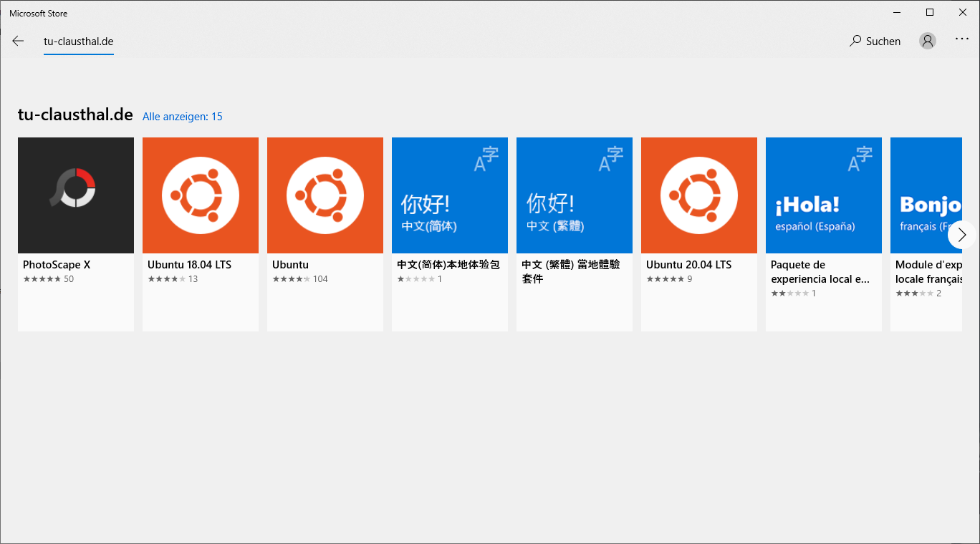The height and width of the screenshot is (544, 980).
Task: Show next apps with right chevron arrow
Action: click(962, 235)
